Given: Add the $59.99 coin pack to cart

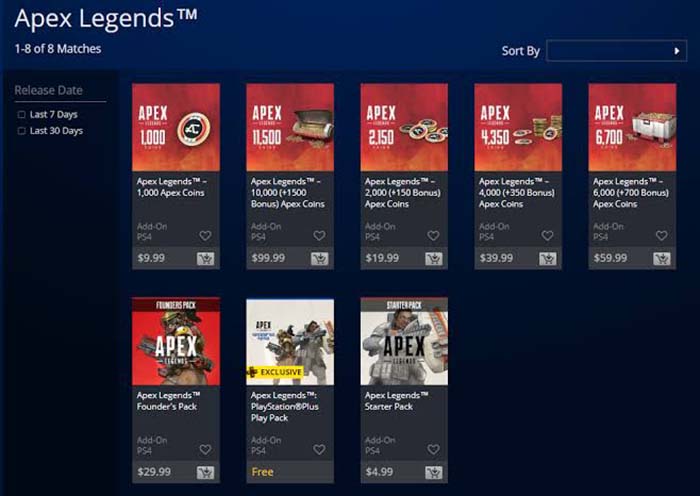Looking at the screenshot, I should [x=662, y=258].
